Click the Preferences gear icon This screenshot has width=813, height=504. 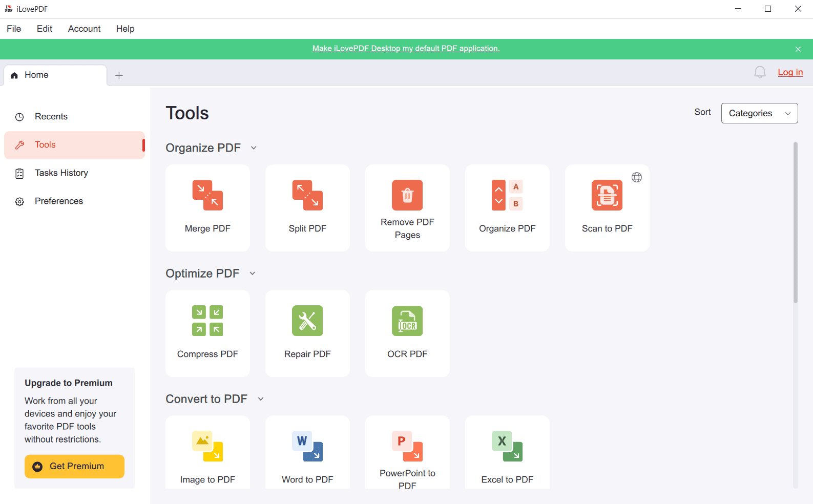point(19,202)
